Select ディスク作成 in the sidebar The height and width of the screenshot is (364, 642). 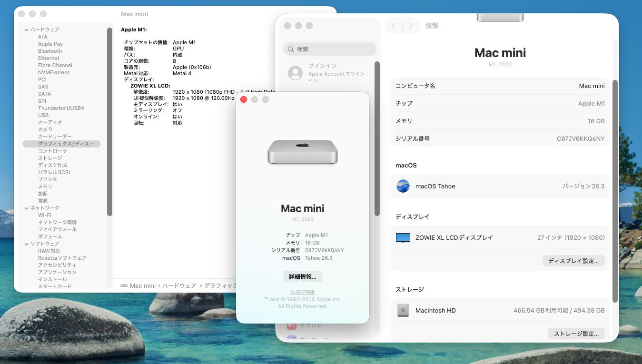52,165
